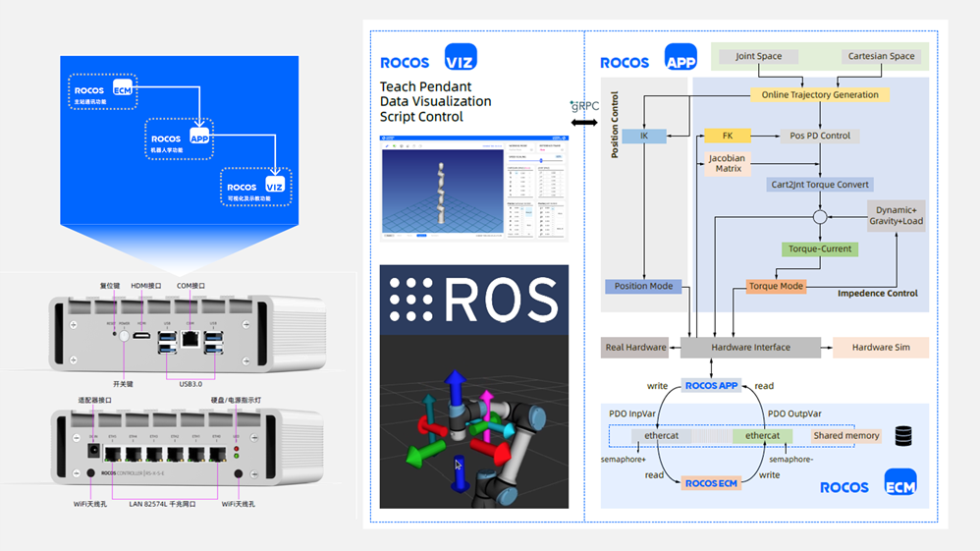Click the gRPC double-headed arrow
980x551 pixels.
point(584,123)
